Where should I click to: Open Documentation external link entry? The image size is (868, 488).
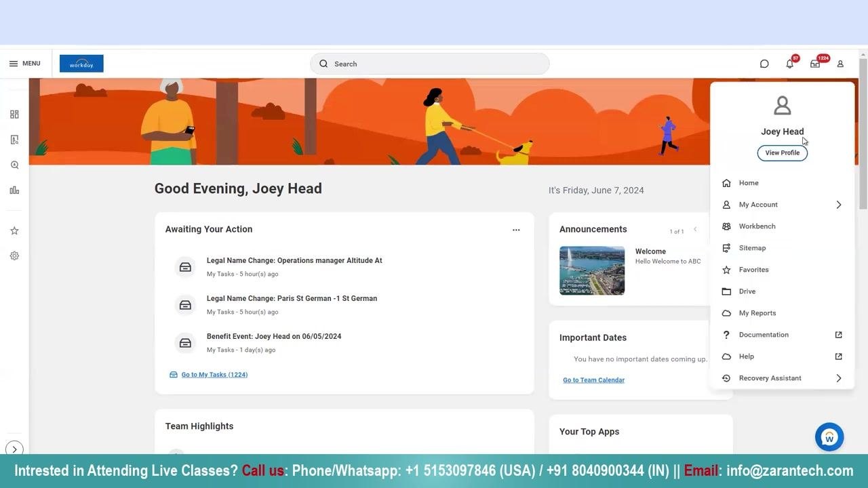782,335
